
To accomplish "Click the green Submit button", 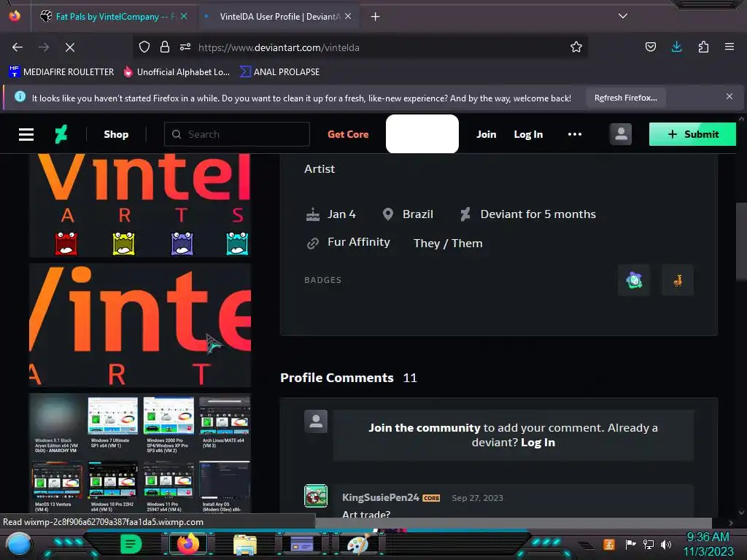I will 692,134.
